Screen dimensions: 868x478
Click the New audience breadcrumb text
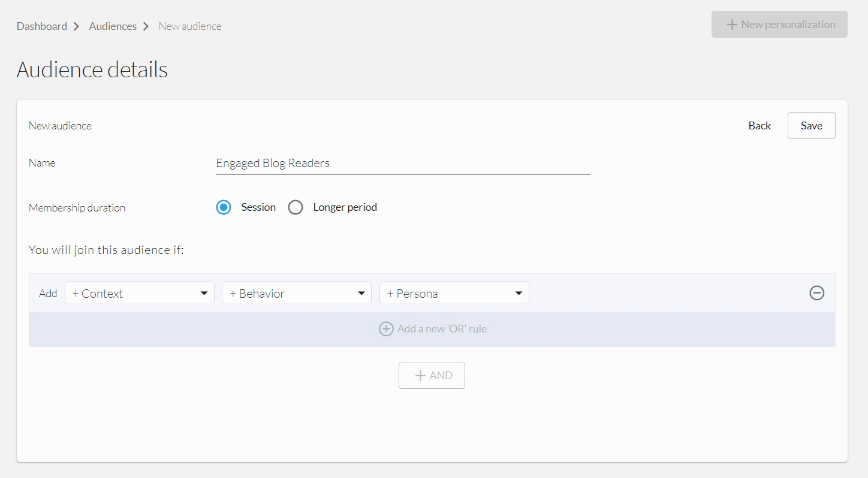pyautogui.click(x=190, y=26)
